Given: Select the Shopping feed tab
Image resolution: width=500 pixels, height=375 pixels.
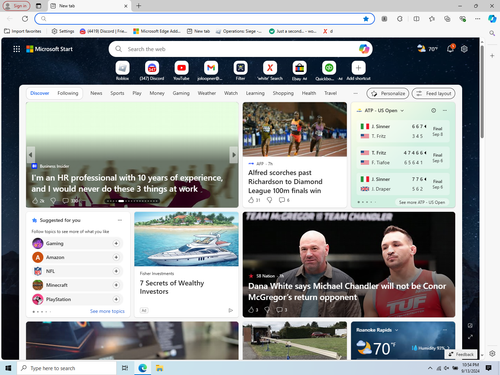Looking at the screenshot, I should 283,93.
